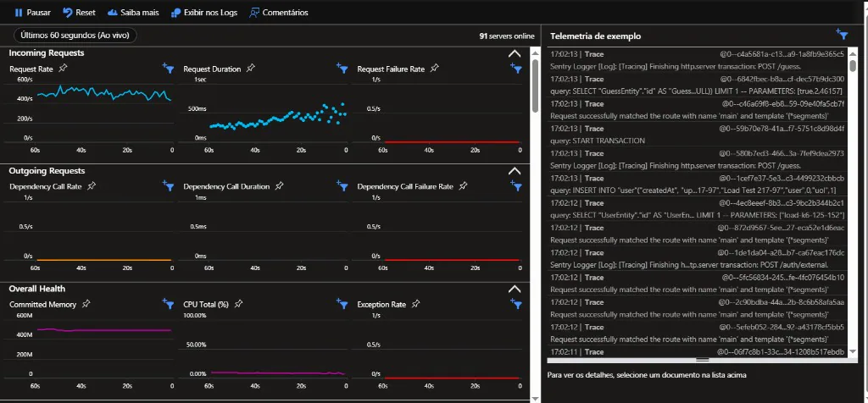The width and height of the screenshot is (868, 403).
Task: Filter the Request Failure Rate chart
Action: (516, 68)
